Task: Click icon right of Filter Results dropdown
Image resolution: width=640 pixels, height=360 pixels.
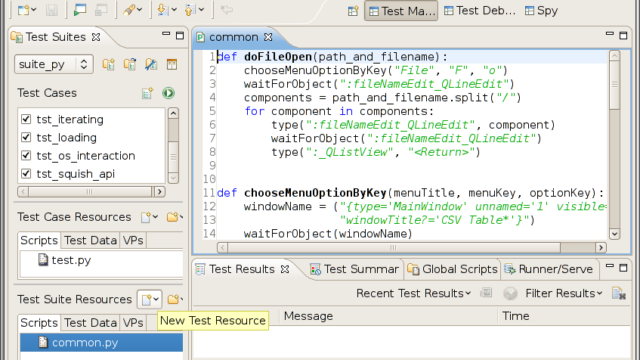Action: click(x=619, y=293)
